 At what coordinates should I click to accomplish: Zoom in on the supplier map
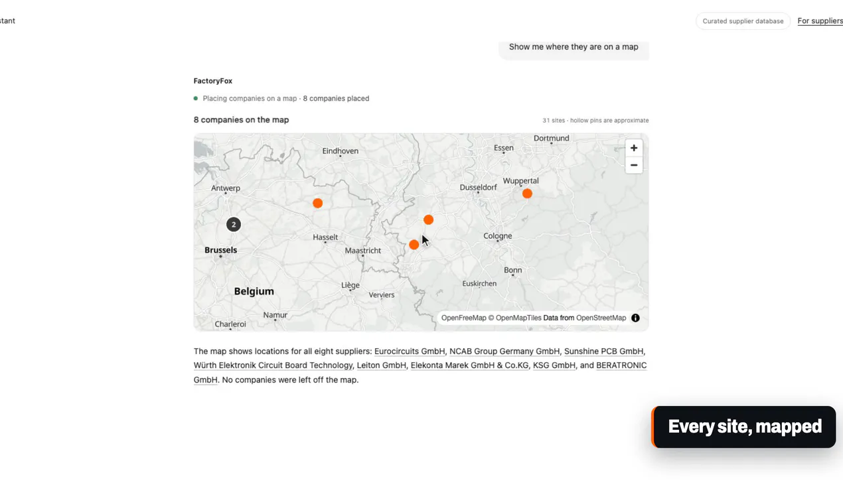coord(634,148)
